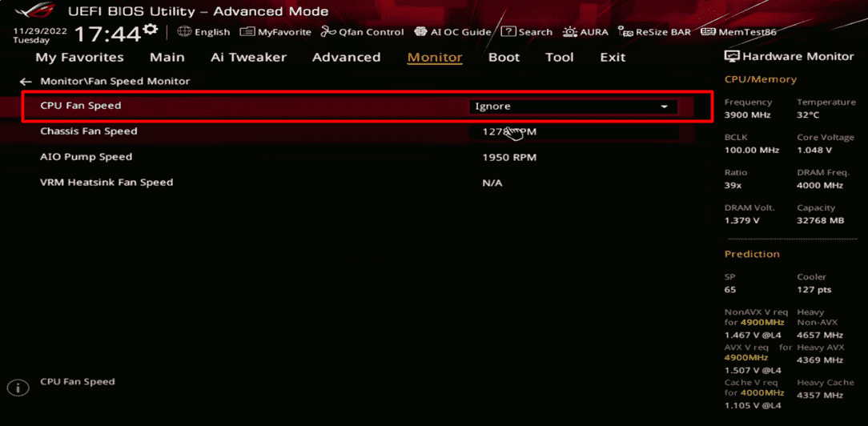Click the 1950 RPM pump value
The height and width of the screenshot is (426, 868).
(x=509, y=158)
